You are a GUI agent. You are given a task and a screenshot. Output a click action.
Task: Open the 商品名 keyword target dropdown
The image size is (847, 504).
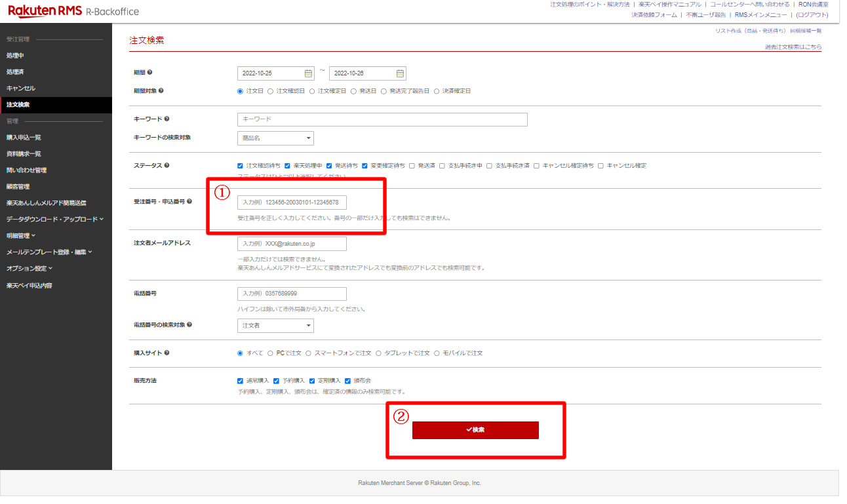tap(275, 138)
